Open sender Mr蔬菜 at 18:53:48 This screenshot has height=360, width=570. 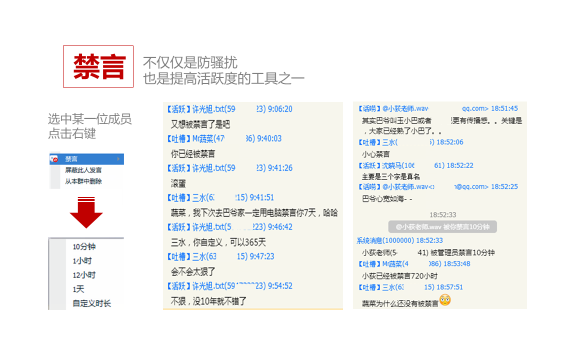(x=414, y=264)
